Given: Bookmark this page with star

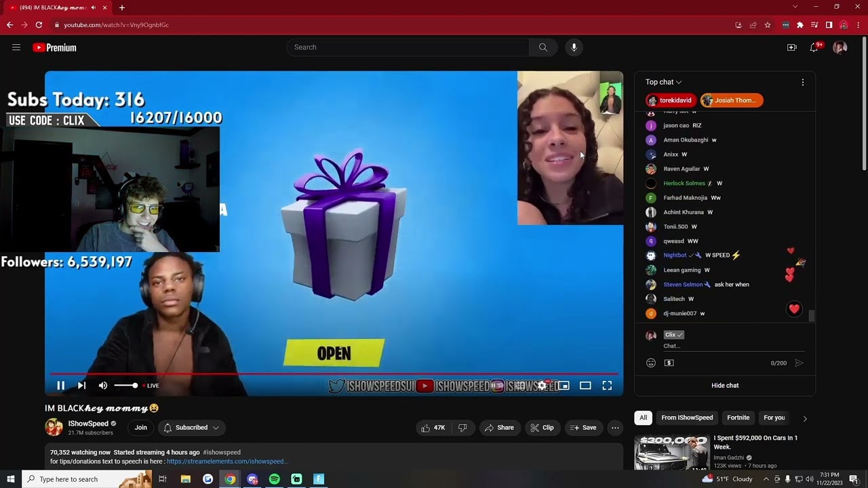Looking at the screenshot, I should coord(767,25).
